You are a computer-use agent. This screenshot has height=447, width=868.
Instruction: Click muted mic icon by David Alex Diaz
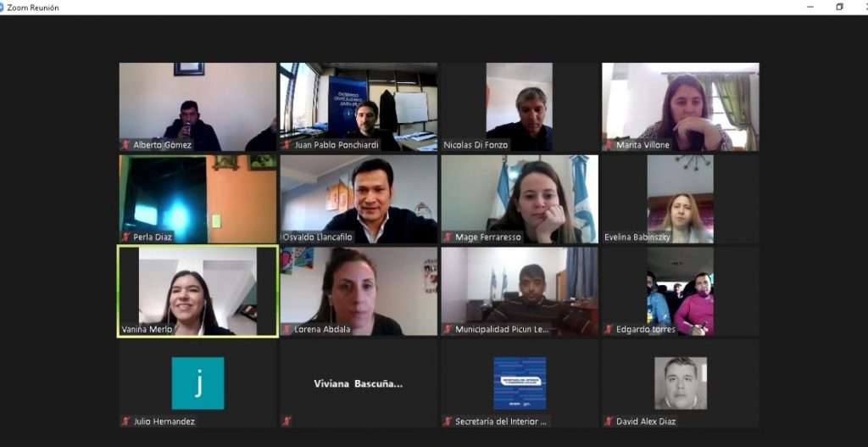click(x=609, y=422)
